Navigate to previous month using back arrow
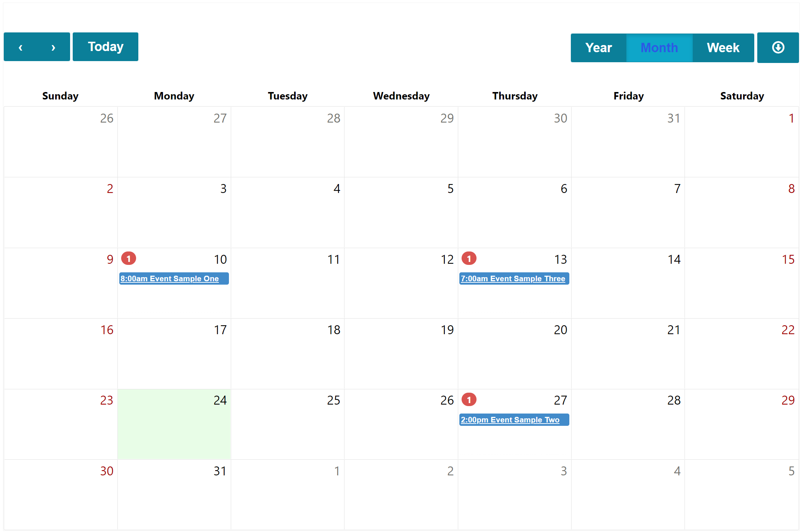Viewport: 802px width, 532px height. click(21, 47)
